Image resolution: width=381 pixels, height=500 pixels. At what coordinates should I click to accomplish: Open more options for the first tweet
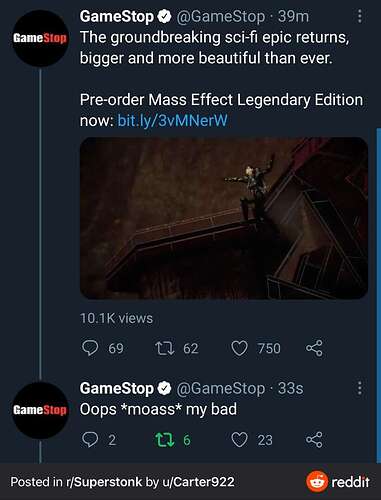pos(360,16)
